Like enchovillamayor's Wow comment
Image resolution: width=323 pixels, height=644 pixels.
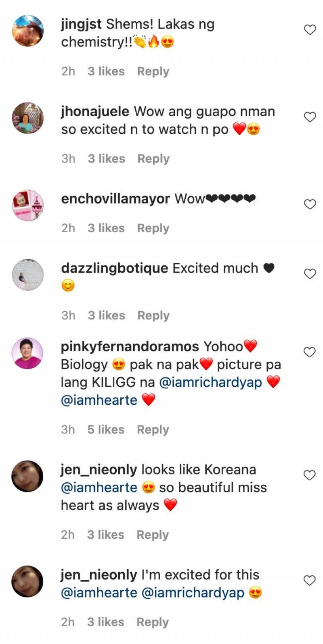point(310,204)
